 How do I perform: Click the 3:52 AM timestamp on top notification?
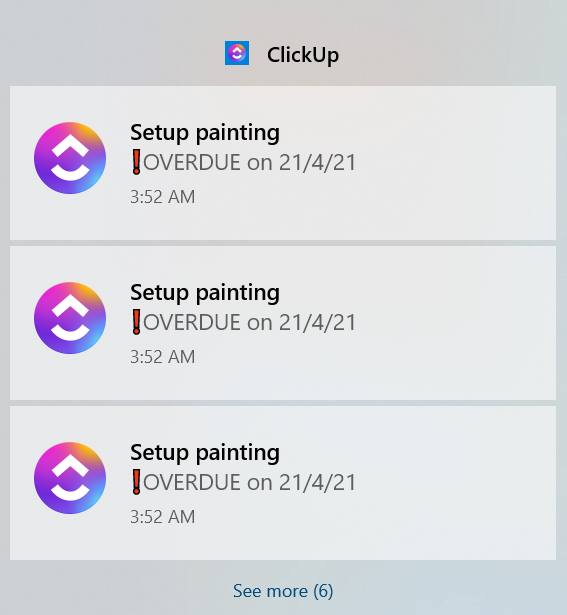point(162,197)
